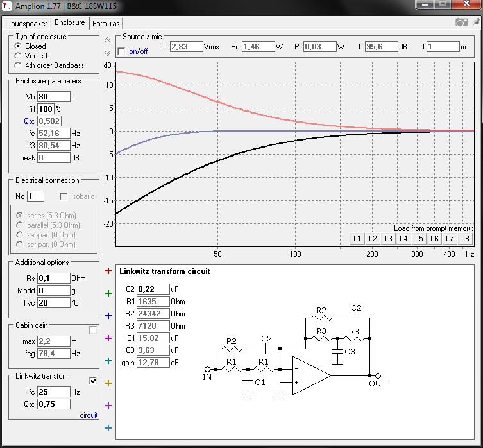Toggle the isobaric checkbox
Viewport: 483px width, 448px height.
tap(64, 196)
